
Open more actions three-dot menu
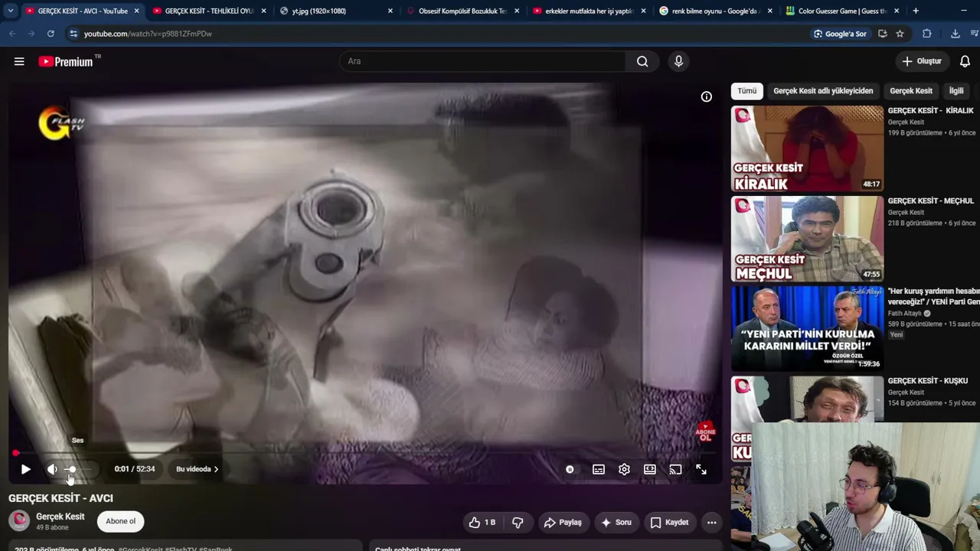click(x=712, y=522)
